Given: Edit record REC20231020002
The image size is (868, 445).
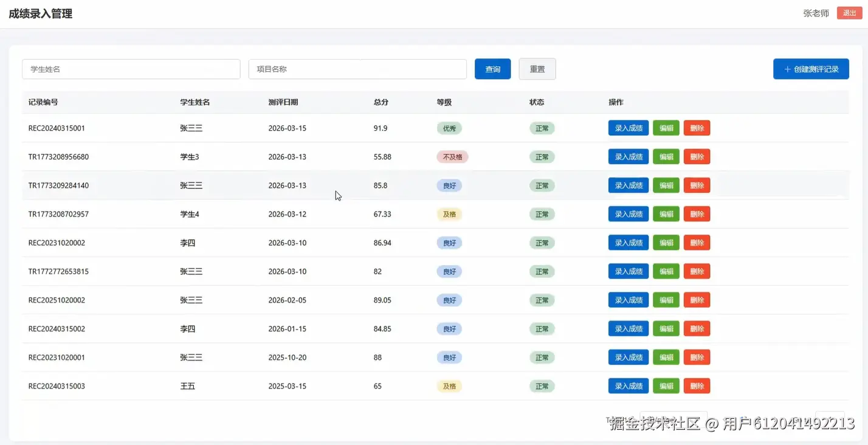Looking at the screenshot, I should click(x=666, y=243).
